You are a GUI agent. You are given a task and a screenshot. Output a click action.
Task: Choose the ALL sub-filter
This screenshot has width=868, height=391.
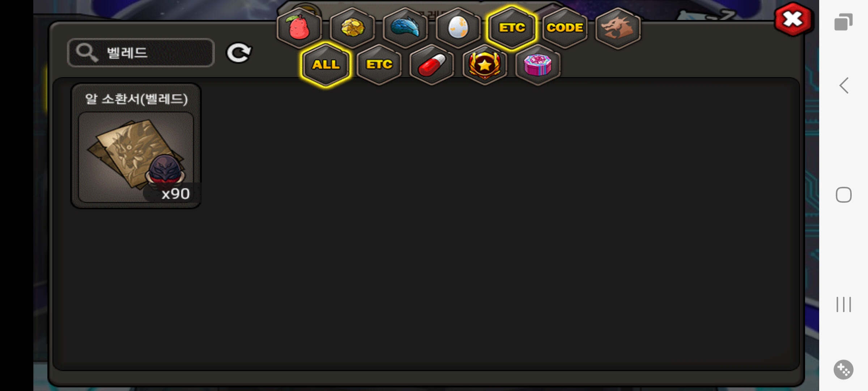(326, 65)
